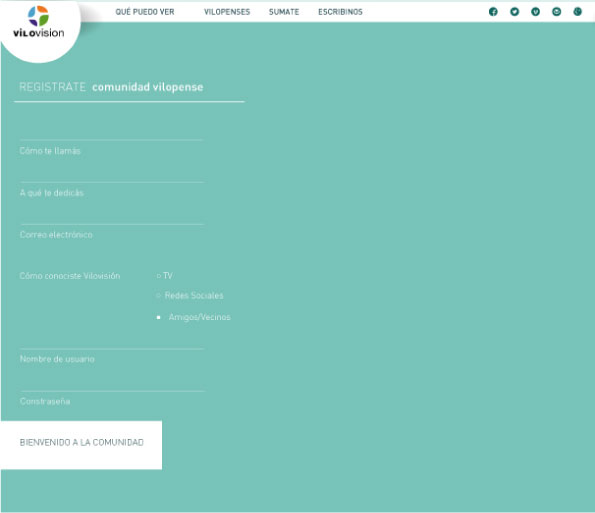Click the Cómo conociste Vilovisión label
595x513 pixels.
point(70,276)
